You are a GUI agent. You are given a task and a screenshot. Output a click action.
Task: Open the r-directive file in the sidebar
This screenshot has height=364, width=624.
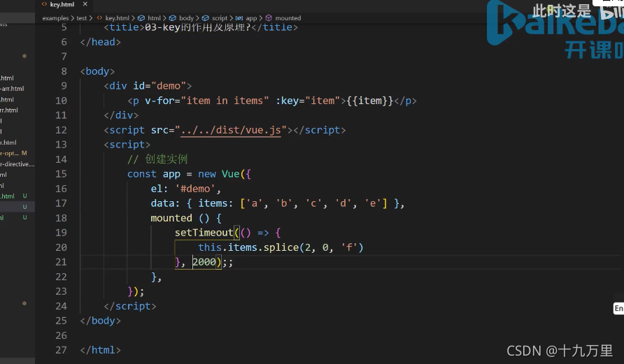17,163
